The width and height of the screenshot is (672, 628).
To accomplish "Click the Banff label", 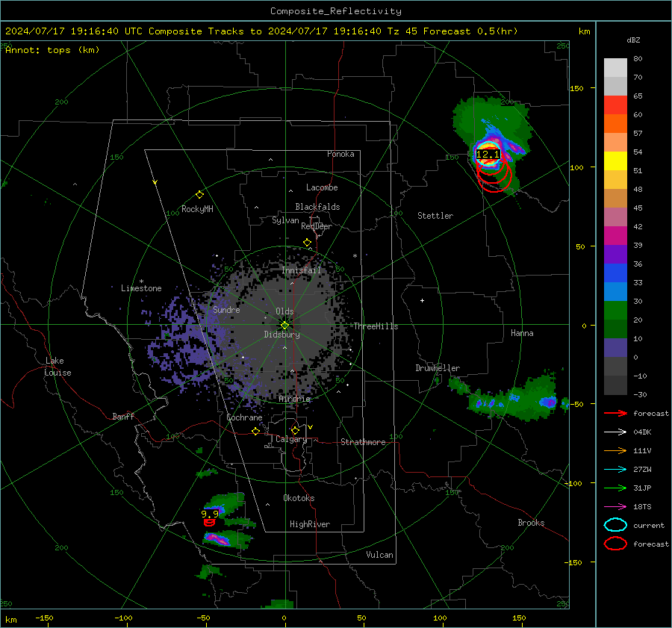I will (123, 416).
